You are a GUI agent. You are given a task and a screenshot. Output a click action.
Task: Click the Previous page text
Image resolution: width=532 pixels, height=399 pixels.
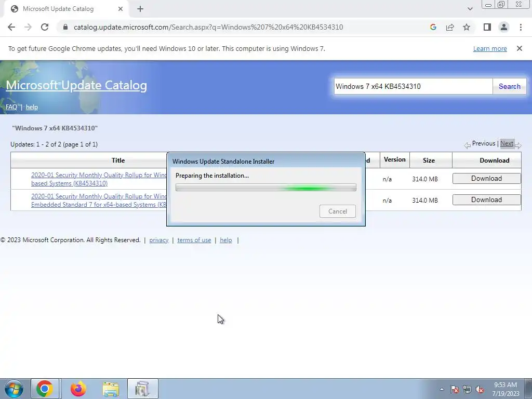coord(484,143)
